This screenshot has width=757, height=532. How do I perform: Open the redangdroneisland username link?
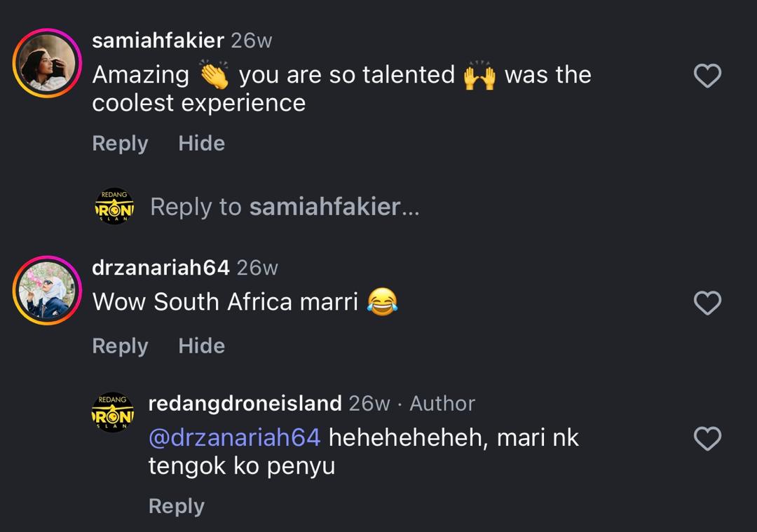pos(245,403)
